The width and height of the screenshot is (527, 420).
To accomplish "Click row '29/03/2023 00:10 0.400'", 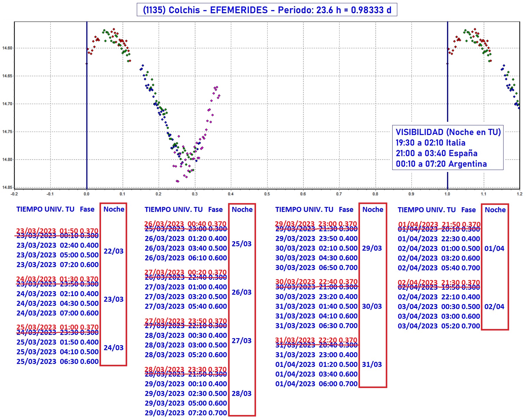I will click(186, 384).
